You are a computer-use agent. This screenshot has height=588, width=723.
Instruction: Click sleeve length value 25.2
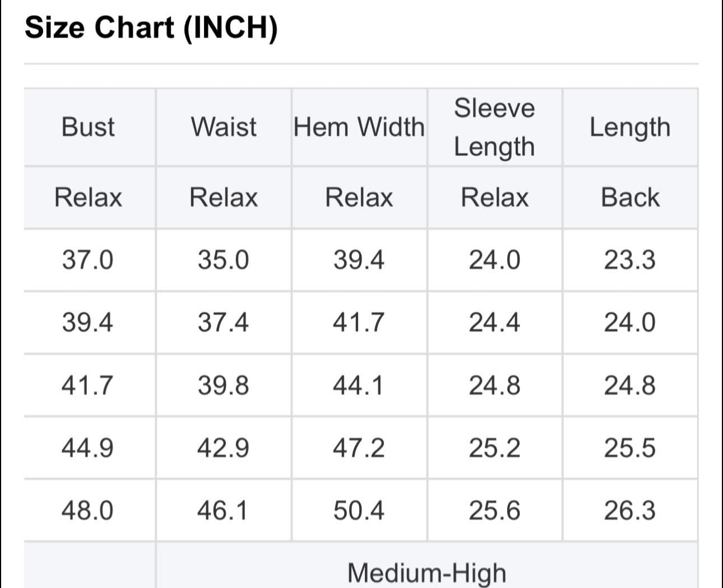[495, 448]
